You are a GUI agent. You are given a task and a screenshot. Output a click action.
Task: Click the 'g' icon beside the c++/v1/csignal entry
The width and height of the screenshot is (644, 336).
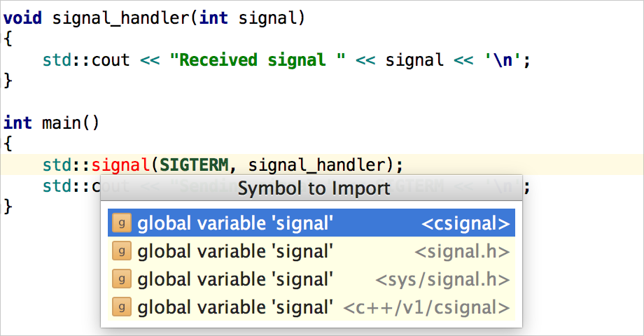122,307
